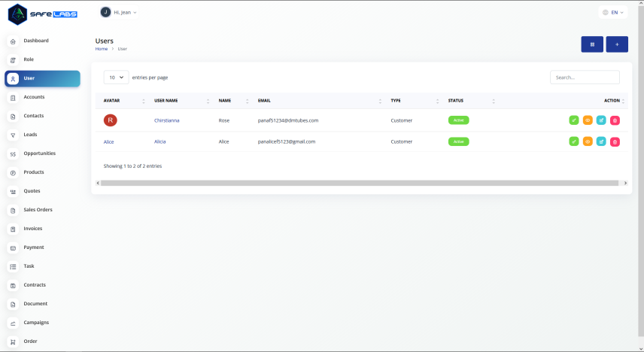644x352 pixels.
Task: Open the entries per page dropdown
Action: (x=116, y=77)
